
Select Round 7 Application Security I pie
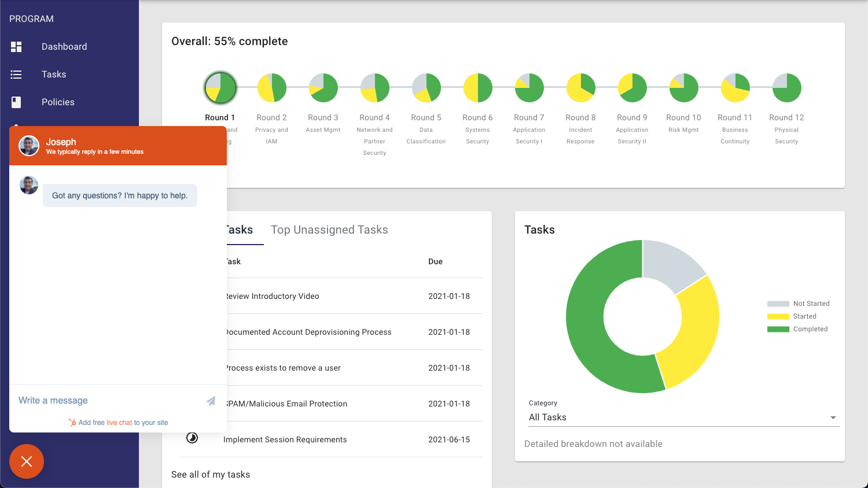click(529, 88)
